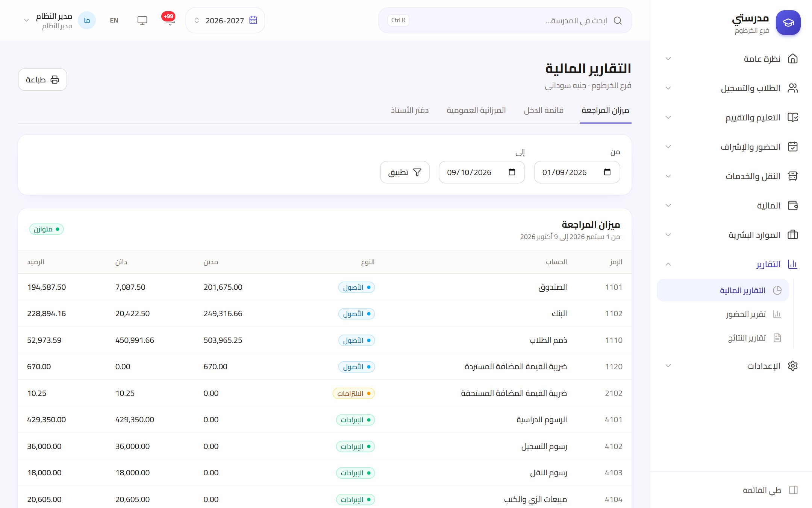Click the calendar-check icon for الحضور والإشراف
Screen dimensions: 812x508
pyautogui.click(x=792, y=147)
